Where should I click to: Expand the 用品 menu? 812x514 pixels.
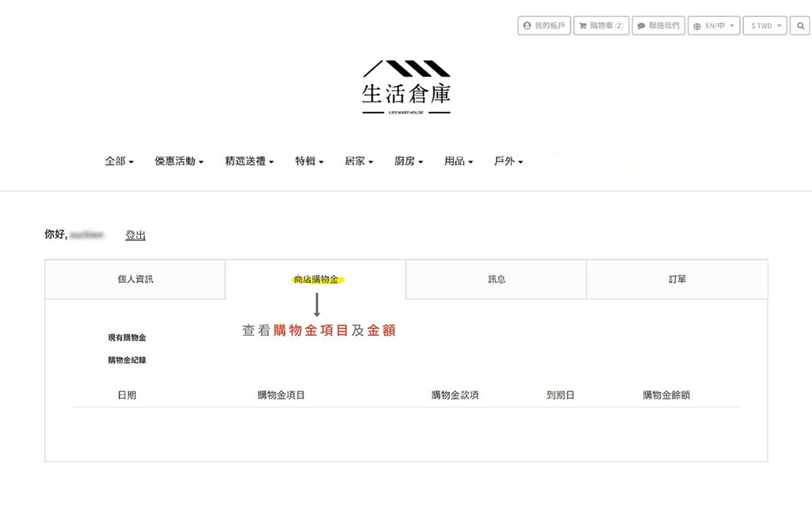point(458,161)
